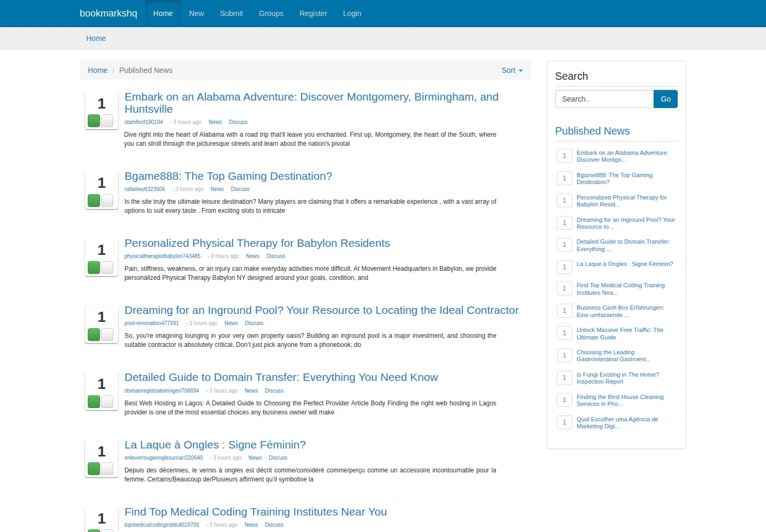Upvote the Inground Pool post
This screenshot has height=532, width=766.
click(x=94, y=335)
